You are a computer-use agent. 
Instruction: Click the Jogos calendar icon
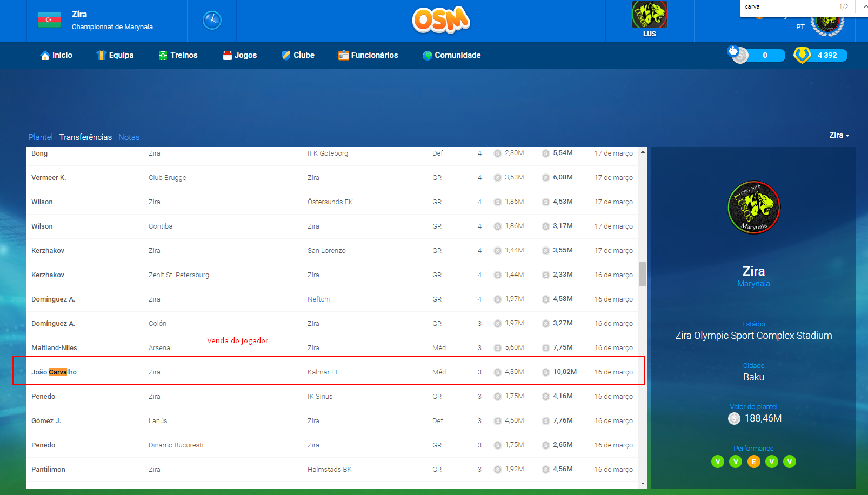[227, 55]
